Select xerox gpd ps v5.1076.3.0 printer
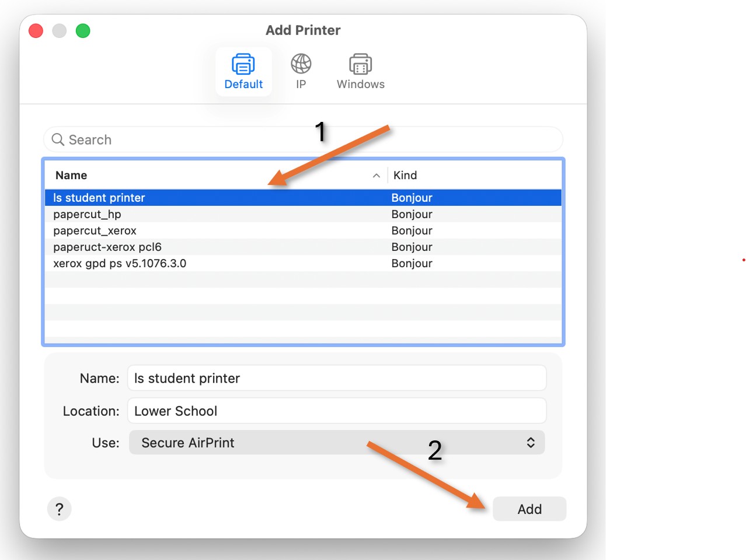The image size is (746, 560). (303, 263)
